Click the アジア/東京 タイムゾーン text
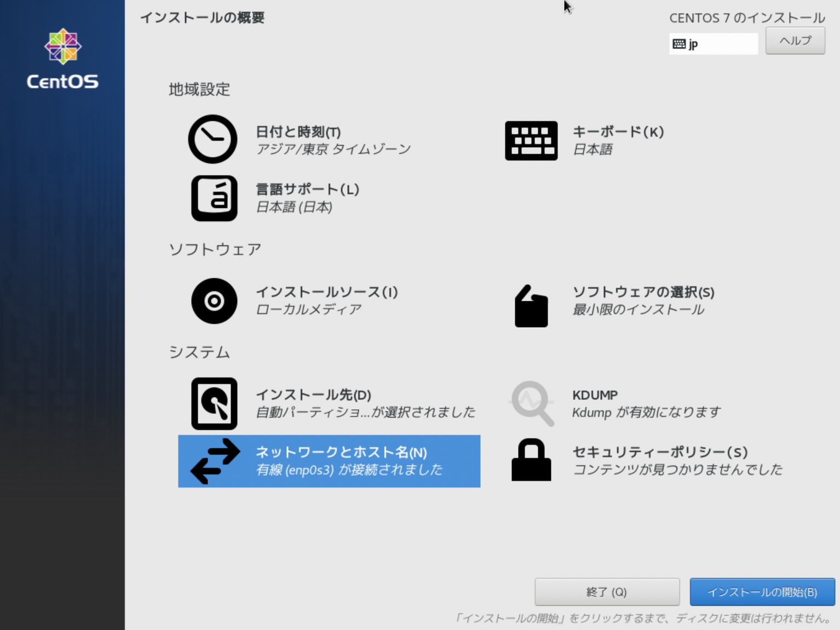 click(x=333, y=149)
